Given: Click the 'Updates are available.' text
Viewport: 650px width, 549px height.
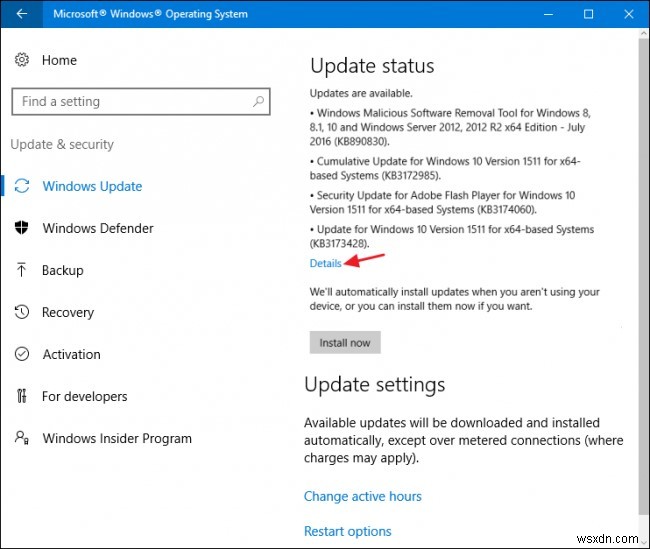Looking at the screenshot, I should point(361,93).
